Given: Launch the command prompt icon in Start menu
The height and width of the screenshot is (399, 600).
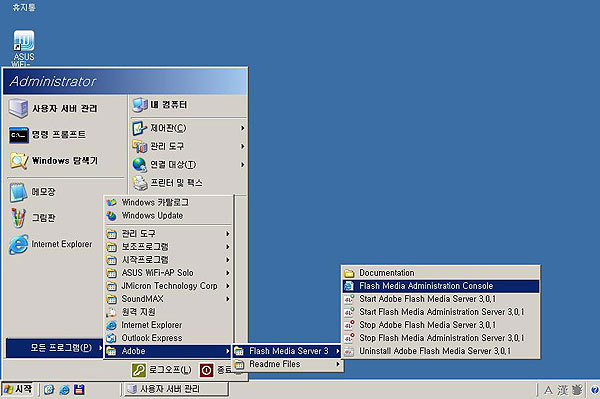Looking at the screenshot, I should [19, 135].
